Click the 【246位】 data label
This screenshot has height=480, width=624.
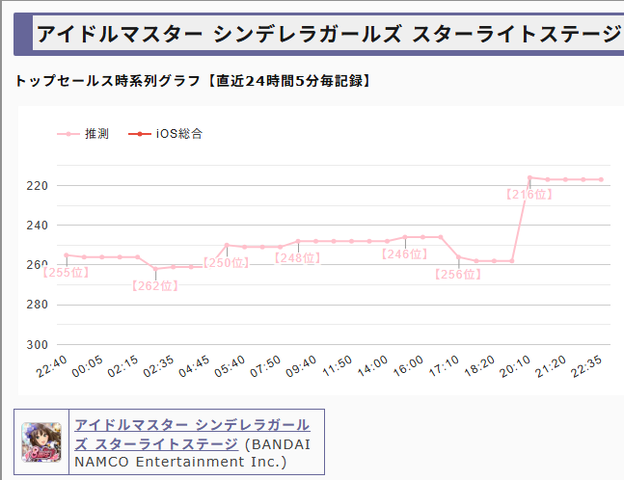click(x=404, y=254)
